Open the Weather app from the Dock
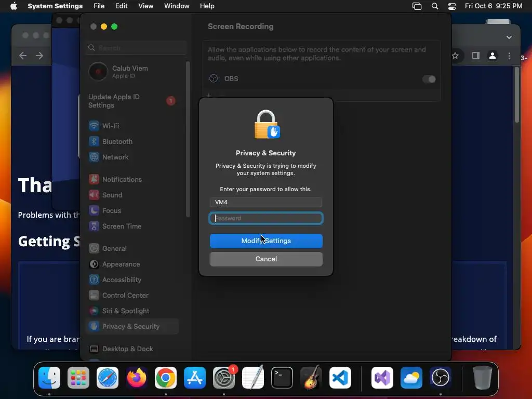 pyautogui.click(x=411, y=378)
